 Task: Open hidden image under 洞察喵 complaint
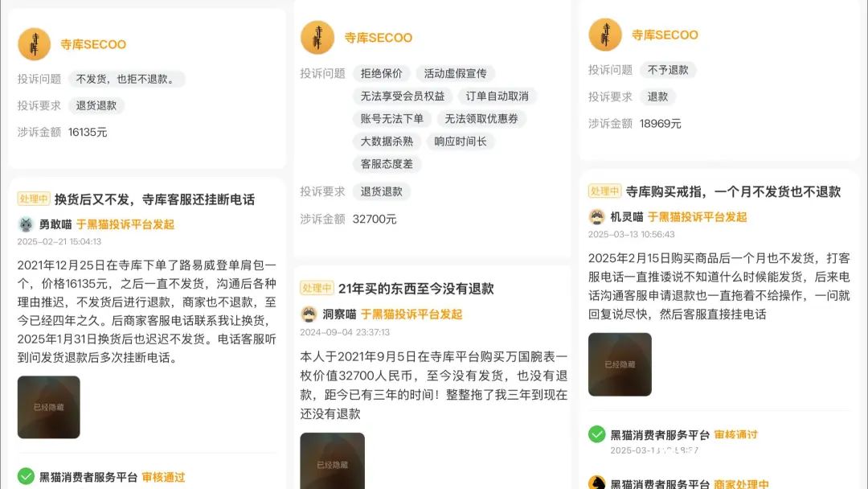coord(332,461)
